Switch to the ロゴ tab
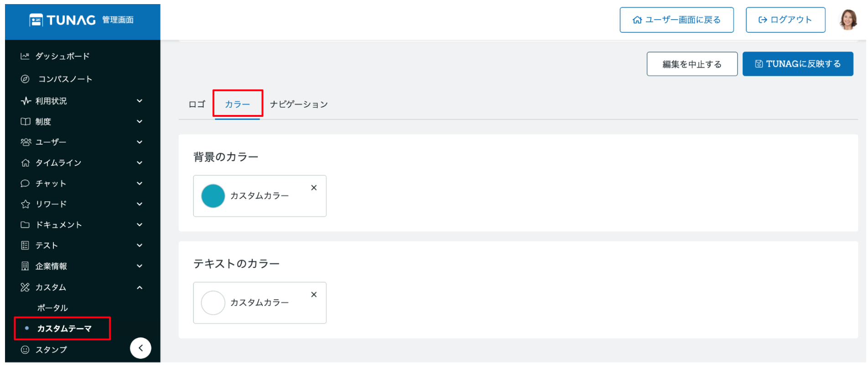 point(196,104)
